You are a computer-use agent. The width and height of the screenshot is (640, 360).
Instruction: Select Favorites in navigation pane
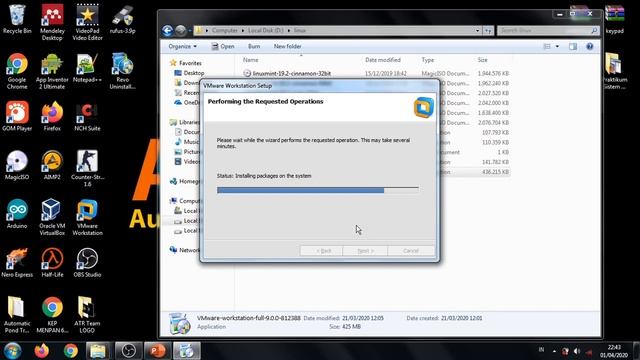pyautogui.click(x=186, y=63)
